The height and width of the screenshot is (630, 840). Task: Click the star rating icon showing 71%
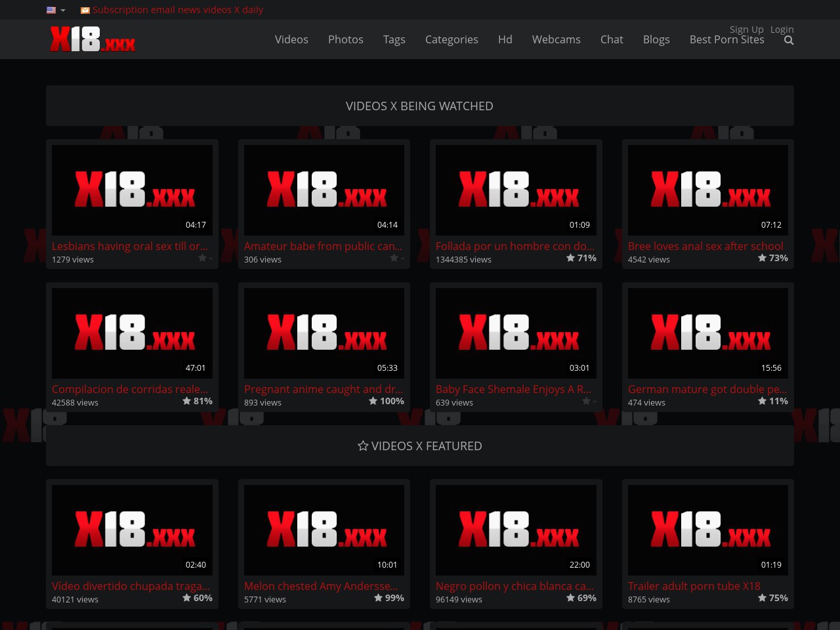[x=570, y=258]
